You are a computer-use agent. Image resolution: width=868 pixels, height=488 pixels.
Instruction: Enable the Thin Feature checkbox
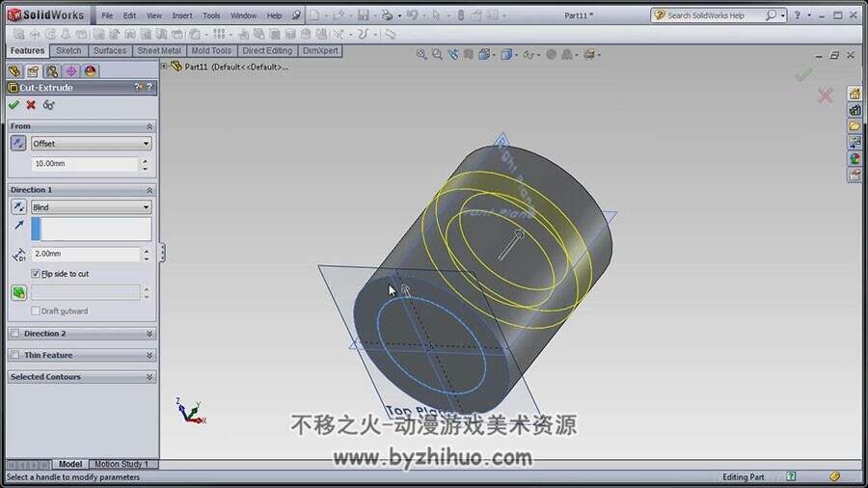coord(14,355)
